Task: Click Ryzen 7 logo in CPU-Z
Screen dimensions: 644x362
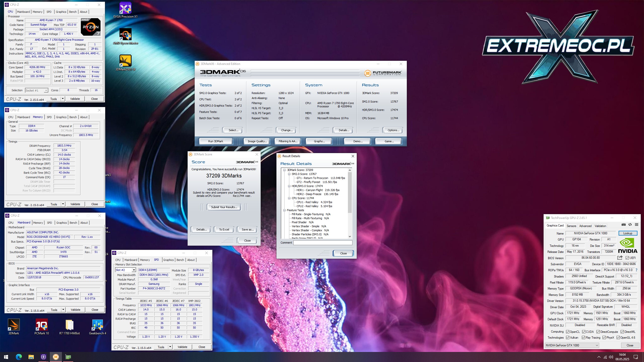Action: coord(91,27)
